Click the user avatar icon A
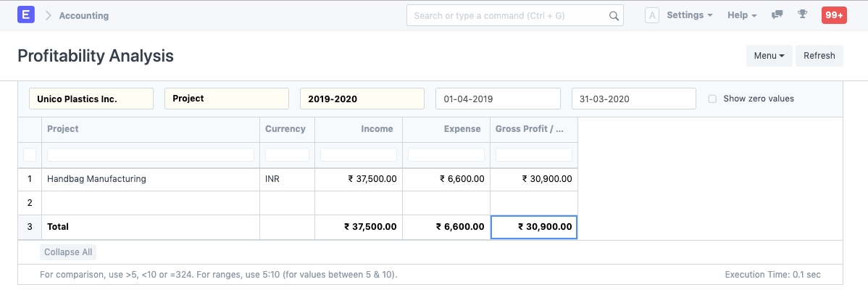Viewport: 868px width, 303px height. click(651, 15)
